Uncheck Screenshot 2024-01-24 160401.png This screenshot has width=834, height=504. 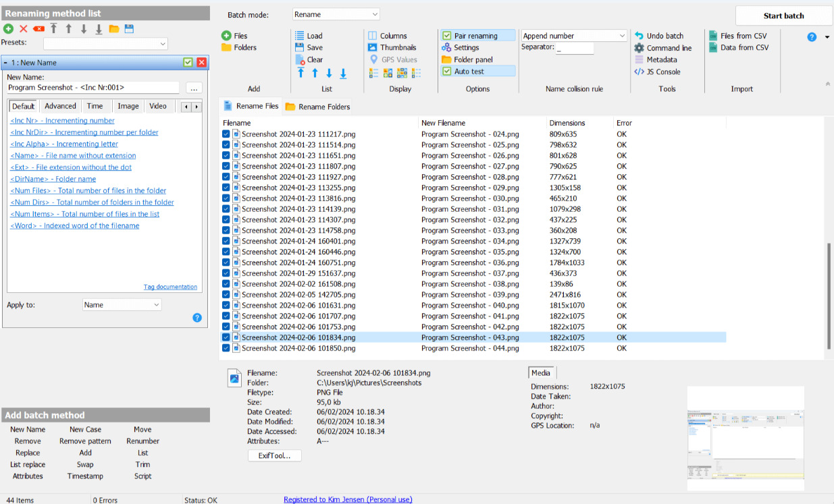point(226,241)
